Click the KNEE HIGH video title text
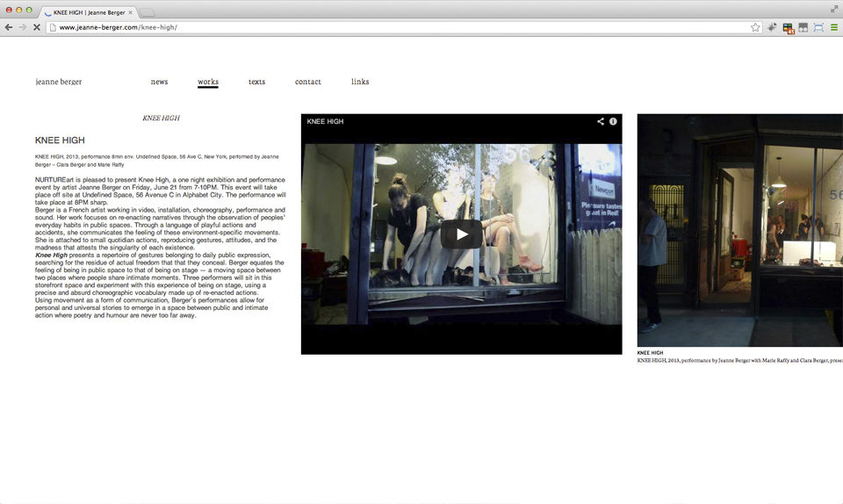 click(325, 121)
